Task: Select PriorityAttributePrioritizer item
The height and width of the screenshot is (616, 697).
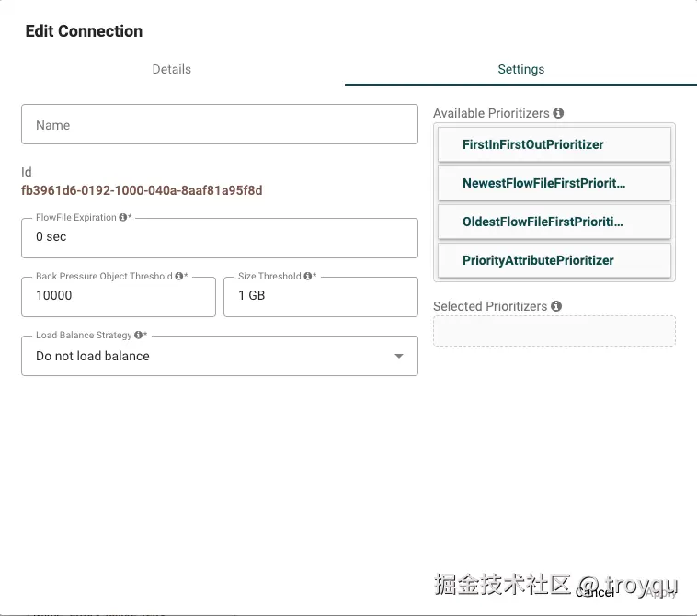Action: tap(554, 260)
